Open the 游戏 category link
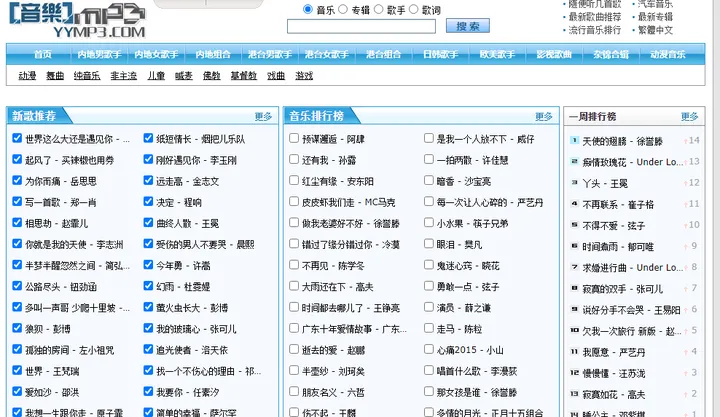Viewport: 720px width, 417px height. coord(304,75)
